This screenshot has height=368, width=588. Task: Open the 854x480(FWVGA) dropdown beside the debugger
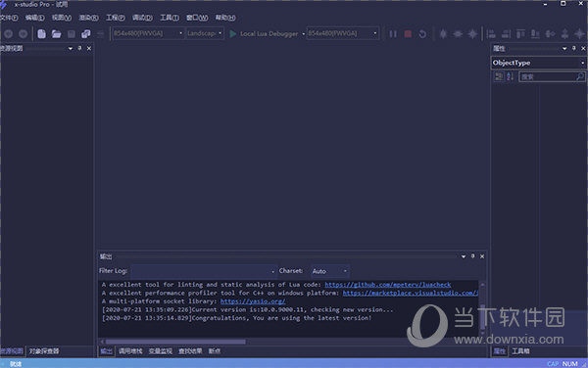coord(343,33)
